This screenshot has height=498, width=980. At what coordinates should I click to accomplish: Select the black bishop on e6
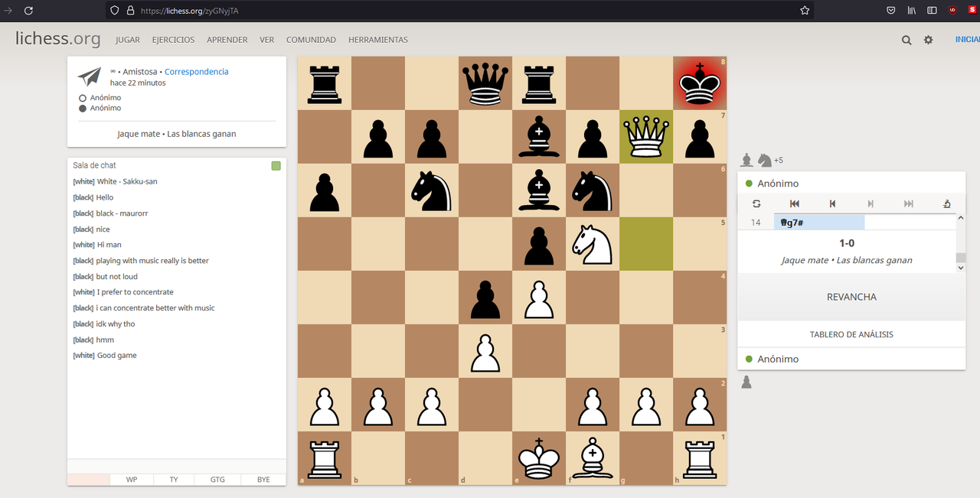[x=539, y=190]
